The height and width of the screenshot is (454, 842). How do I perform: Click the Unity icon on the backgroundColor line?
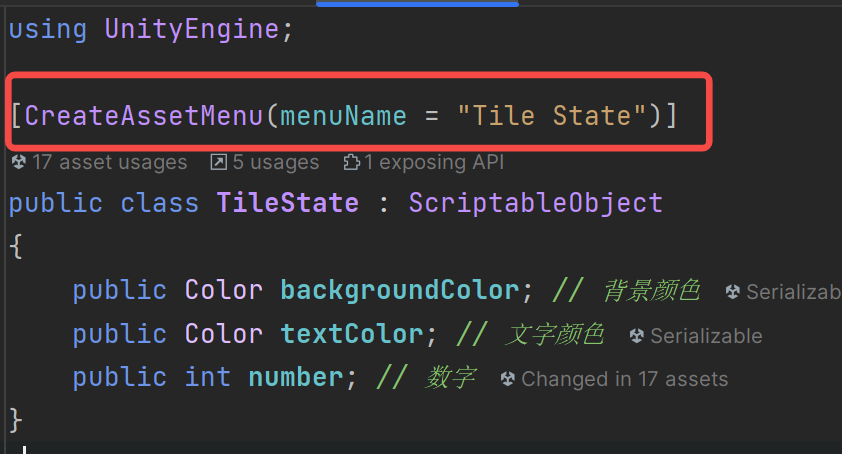point(733,292)
